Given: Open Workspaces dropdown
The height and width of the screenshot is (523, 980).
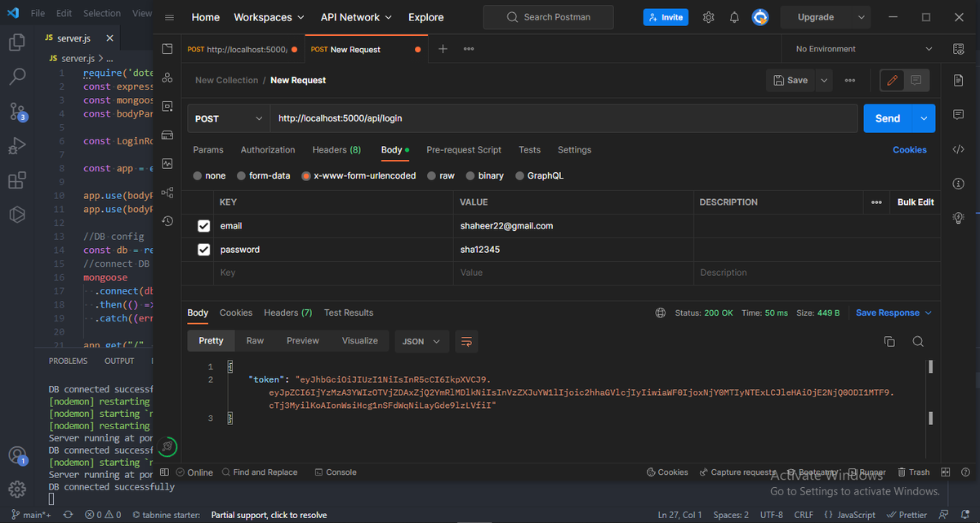Looking at the screenshot, I should [269, 17].
